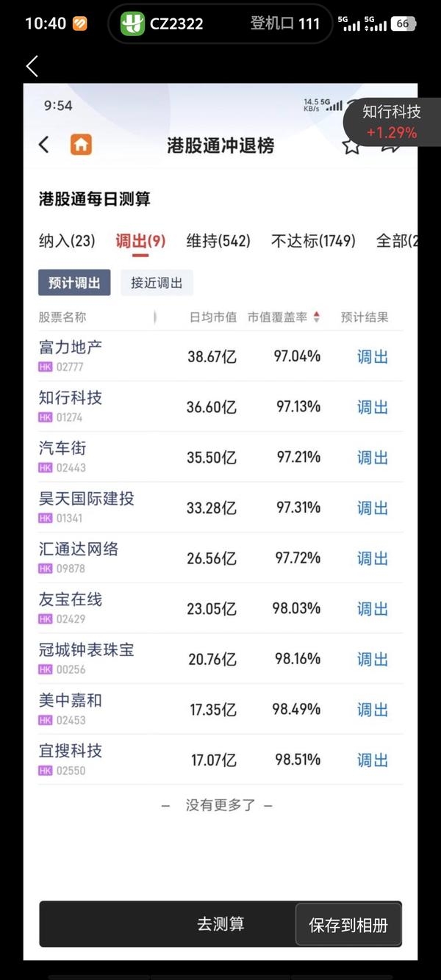Tap the 保存到相册 button
This screenshot has width=441, height=980.
click(x=348, y=925)
